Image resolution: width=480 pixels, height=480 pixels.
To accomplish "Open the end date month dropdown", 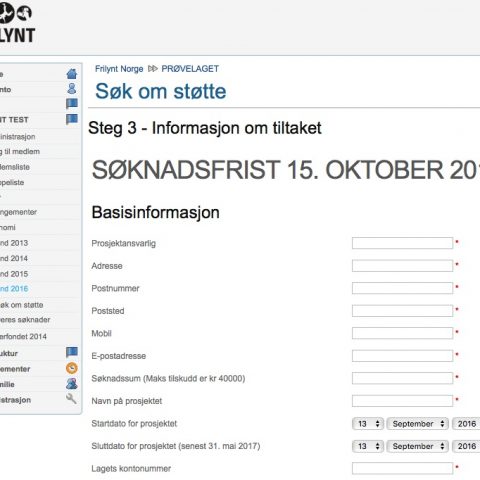I will click(417, 446).
